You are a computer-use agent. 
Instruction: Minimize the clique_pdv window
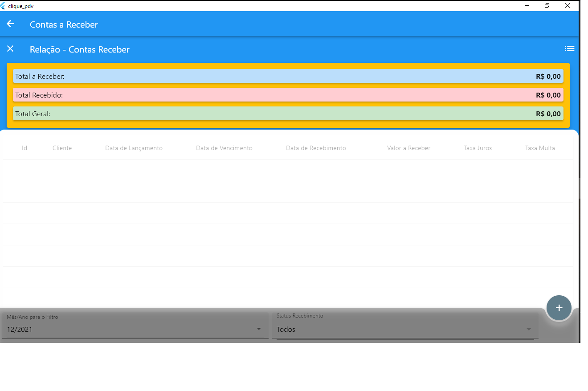point(527,6)
